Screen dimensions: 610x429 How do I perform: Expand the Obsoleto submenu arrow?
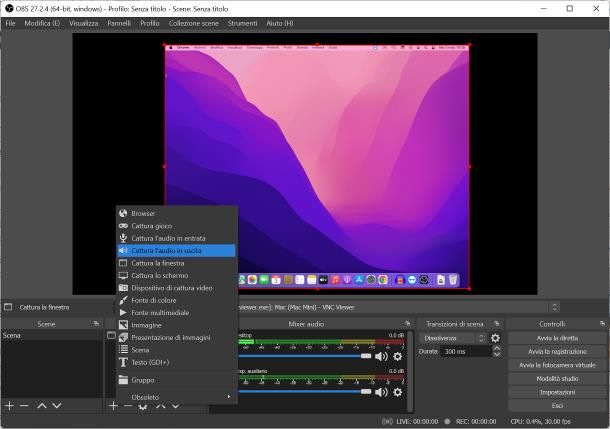point(229,397)
